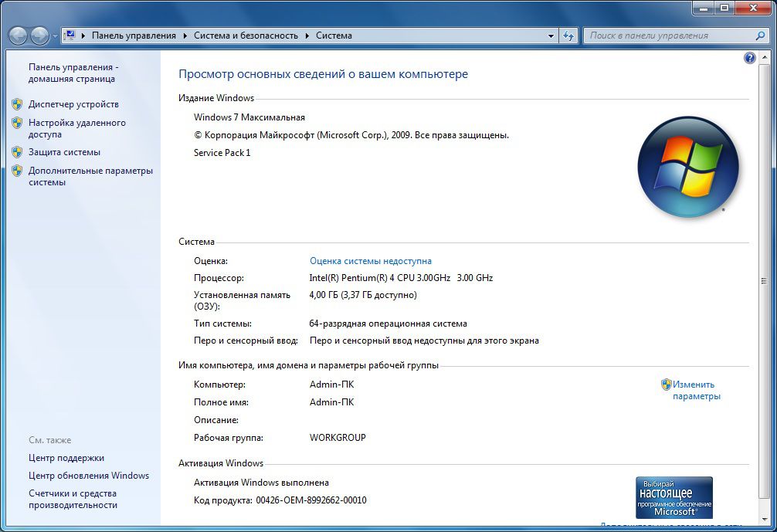The image size is (777, 532).
Task: Click the search magnifier icon
Action: click(x=760, y=36)
